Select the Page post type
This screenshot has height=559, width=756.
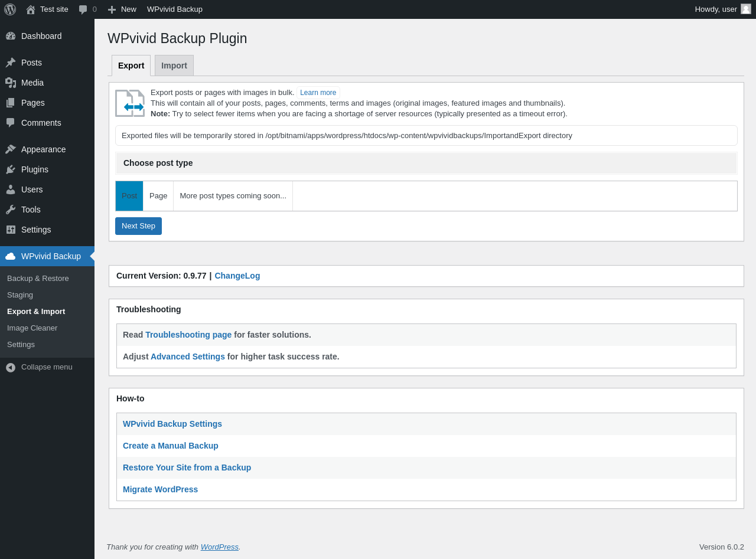point(158,196)
